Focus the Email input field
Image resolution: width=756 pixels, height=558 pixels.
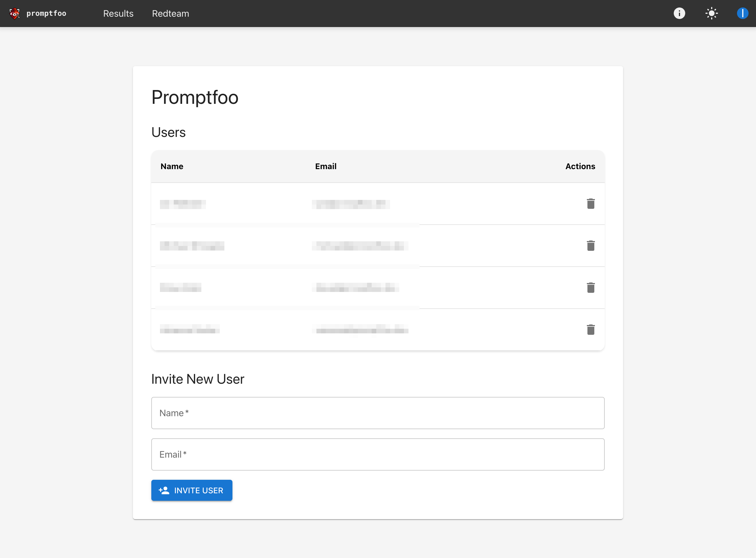(x=378, y=454)
